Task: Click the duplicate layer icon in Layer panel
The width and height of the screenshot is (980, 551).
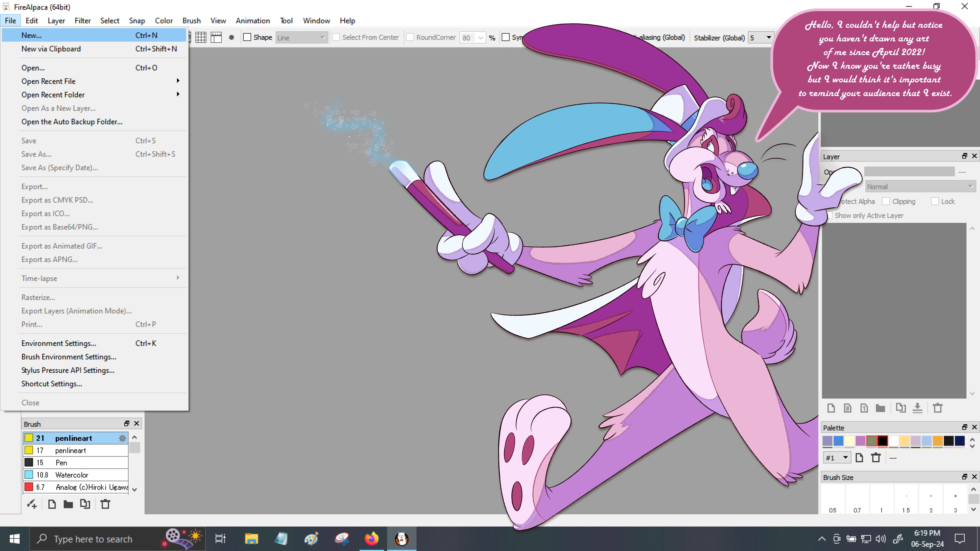Action: [900, 408]
